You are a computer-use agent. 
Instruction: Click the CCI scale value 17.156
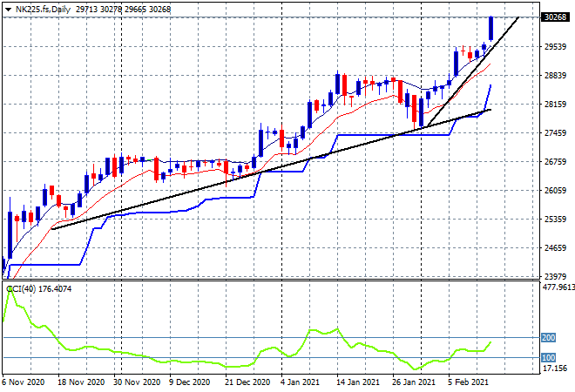(x=554, y=368)
